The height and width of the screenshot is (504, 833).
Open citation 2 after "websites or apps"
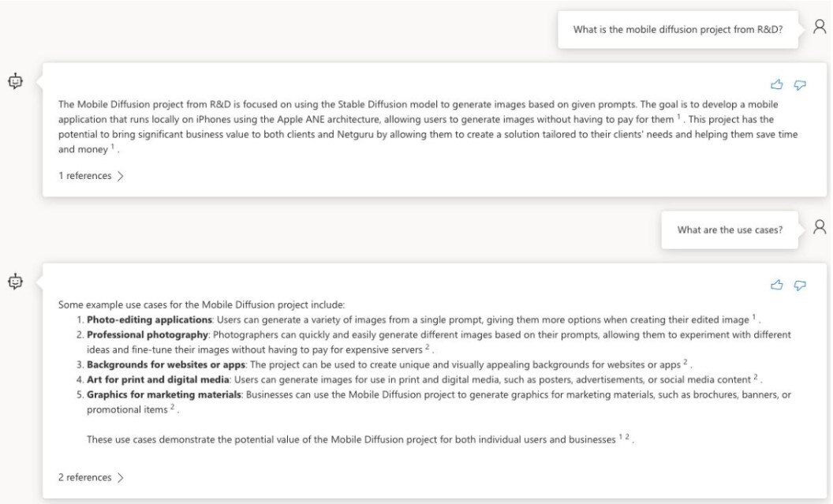pyautogui.click(x=685, y=361)
